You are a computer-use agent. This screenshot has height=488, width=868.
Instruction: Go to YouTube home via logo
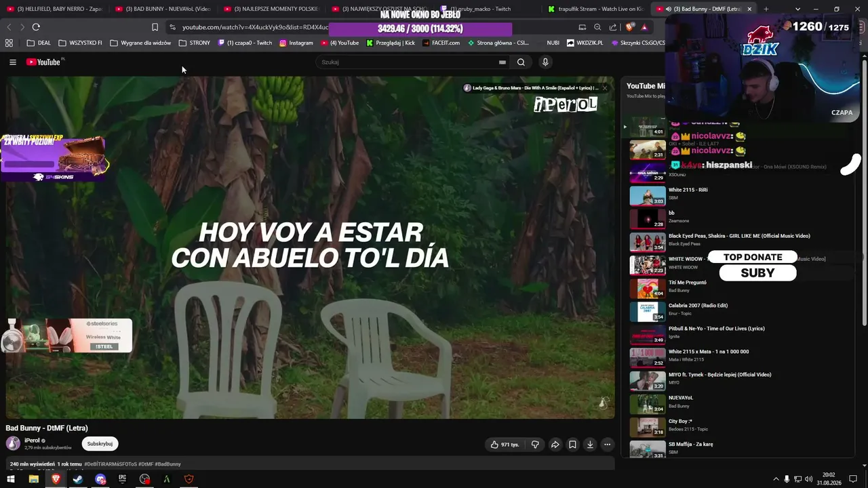pos(44,62)
